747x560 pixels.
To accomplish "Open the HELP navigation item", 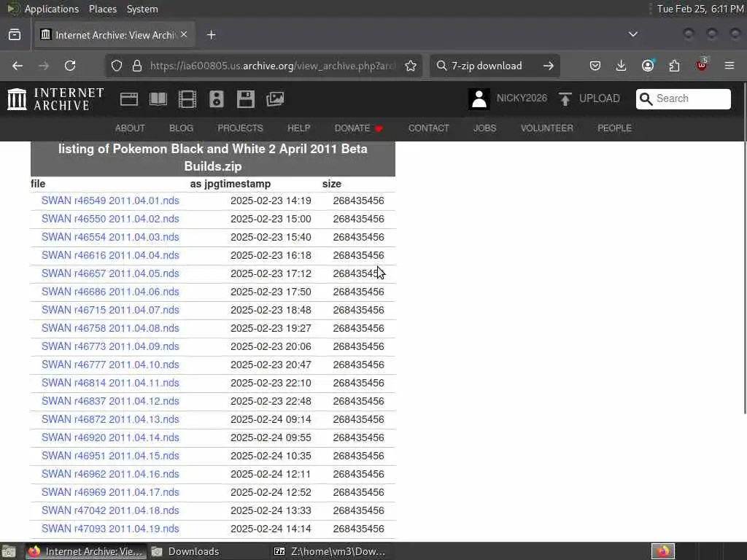I will (x=298, y=128).
